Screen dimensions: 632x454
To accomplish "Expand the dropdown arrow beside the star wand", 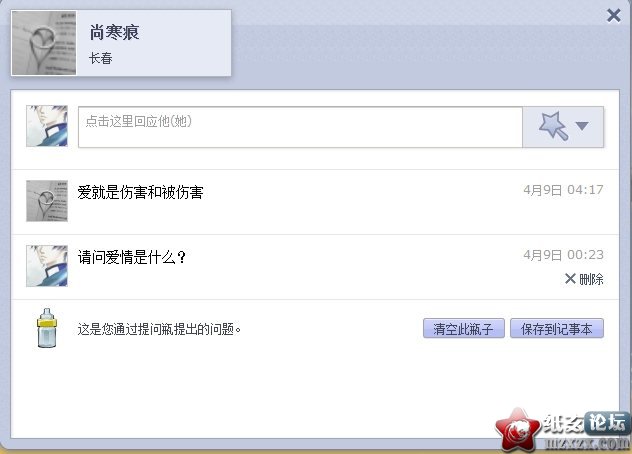I will pyautogui.click(x=582, y=126).
